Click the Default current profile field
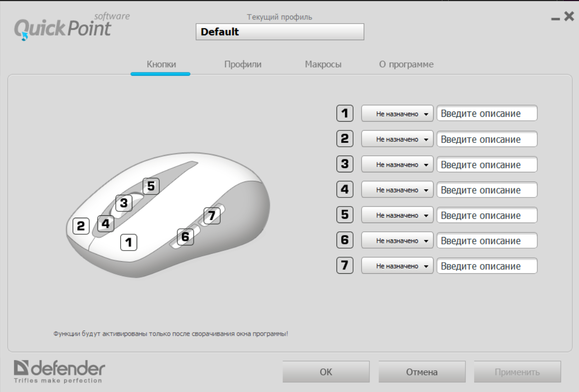 [280, 32]
